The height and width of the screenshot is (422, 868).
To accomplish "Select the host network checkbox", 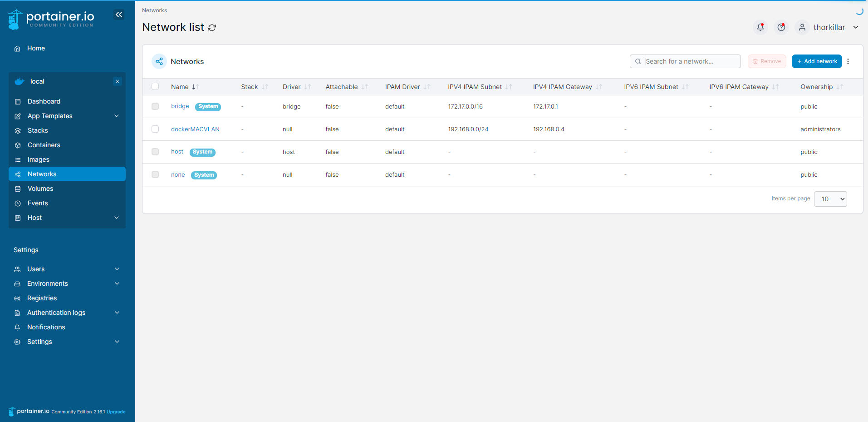I will [155, 152].
